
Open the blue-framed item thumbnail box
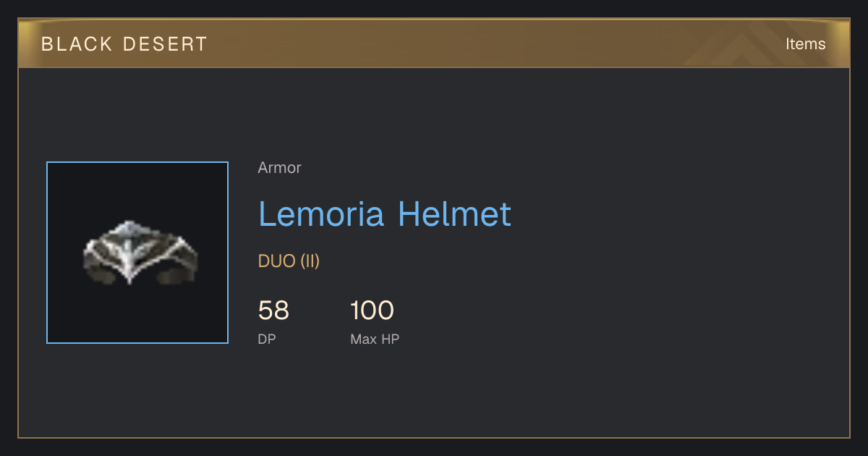[x=137, y=253]
